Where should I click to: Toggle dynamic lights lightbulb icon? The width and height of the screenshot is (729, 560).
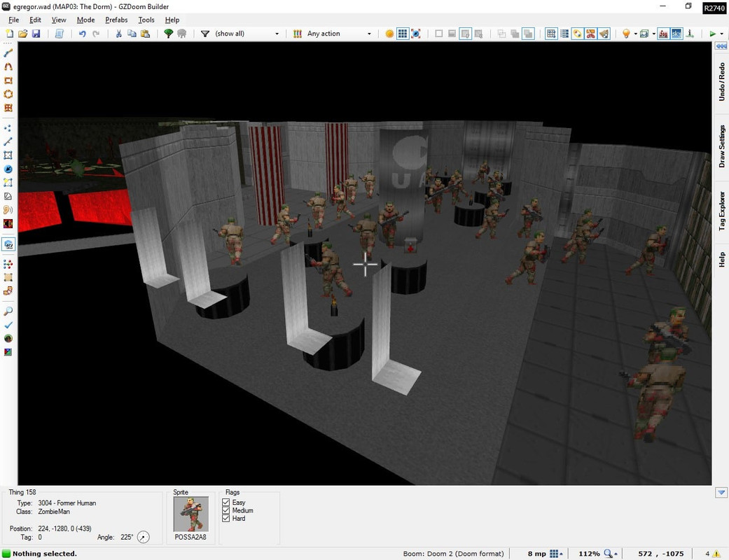click(626, 34)
